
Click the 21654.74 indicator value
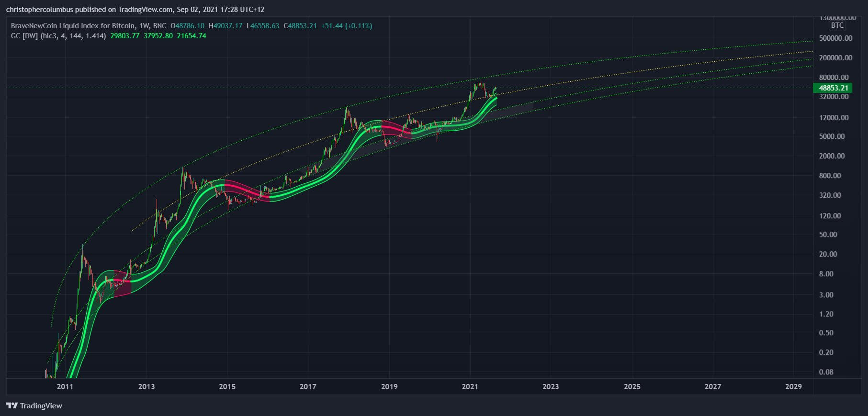[x=192, y=36]
